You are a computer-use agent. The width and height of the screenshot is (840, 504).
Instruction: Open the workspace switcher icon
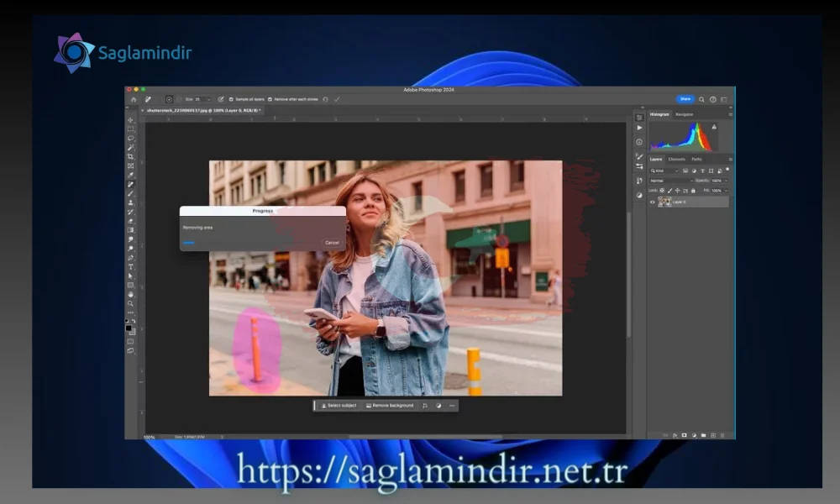[724, 99]
